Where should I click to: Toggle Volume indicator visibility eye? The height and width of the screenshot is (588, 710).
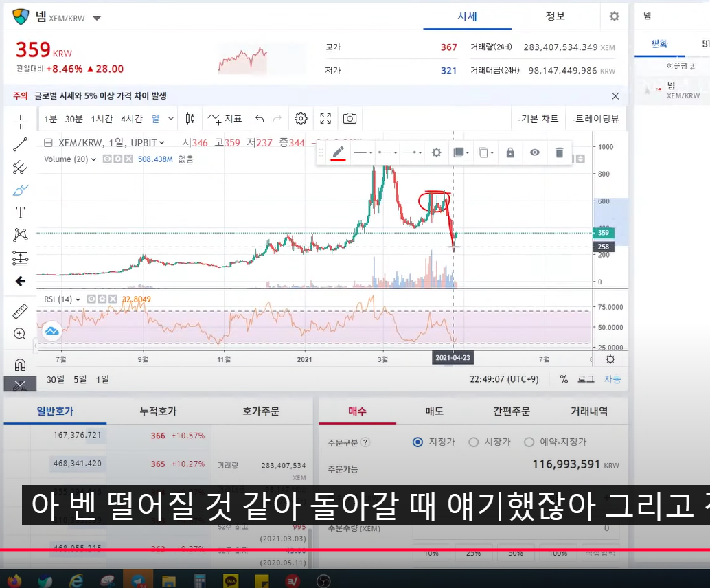pyautogui.click(x=107, y=159)
